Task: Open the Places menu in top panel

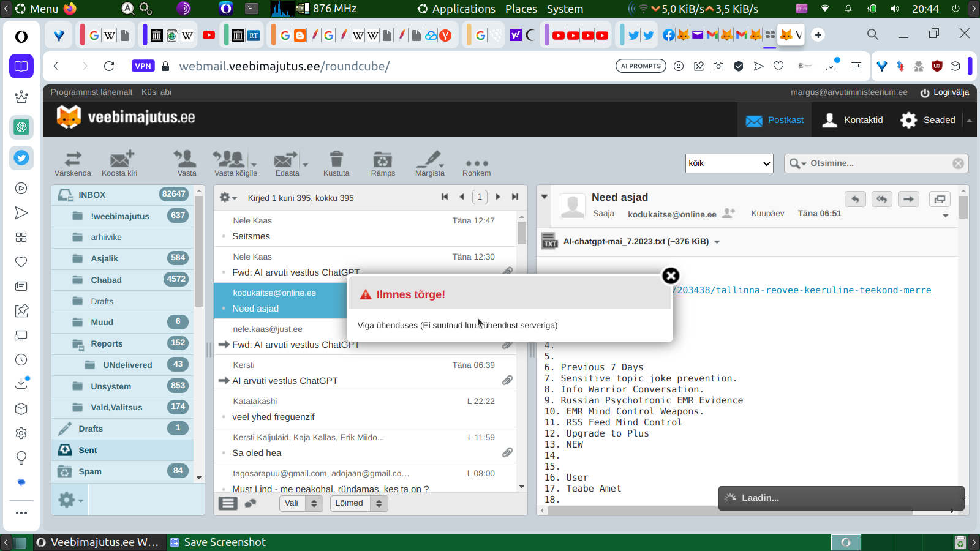Action: coord(521,9)
